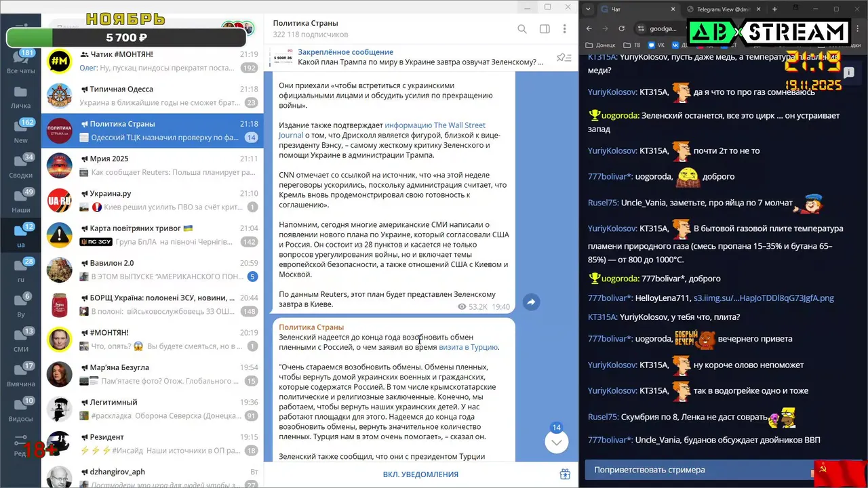Select the ru folder
The image size is (868, 488).
(21, 270)
